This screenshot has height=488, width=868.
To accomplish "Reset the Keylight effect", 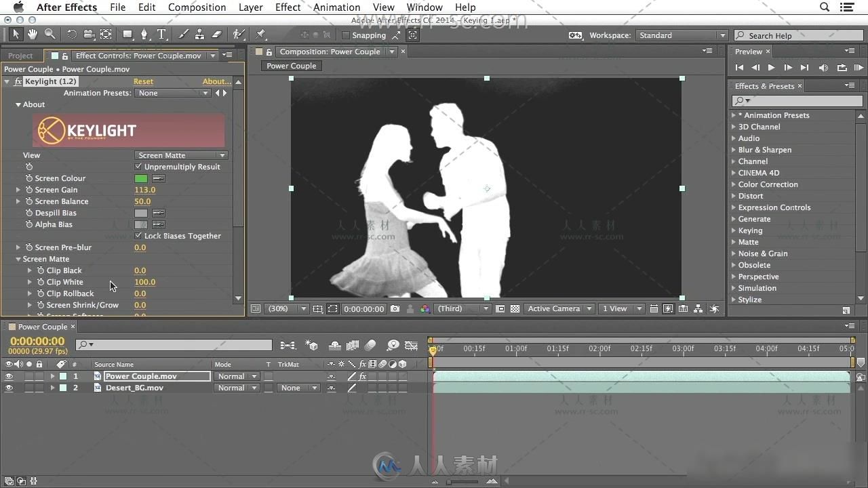I will point(143,81).
